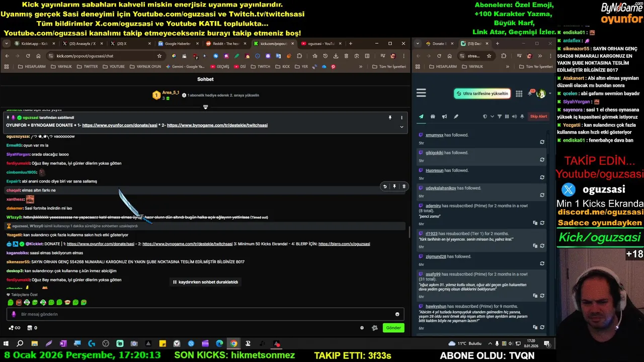Open the OneNote taskbar icon
The image size is (644, 362).
[63, 344]
